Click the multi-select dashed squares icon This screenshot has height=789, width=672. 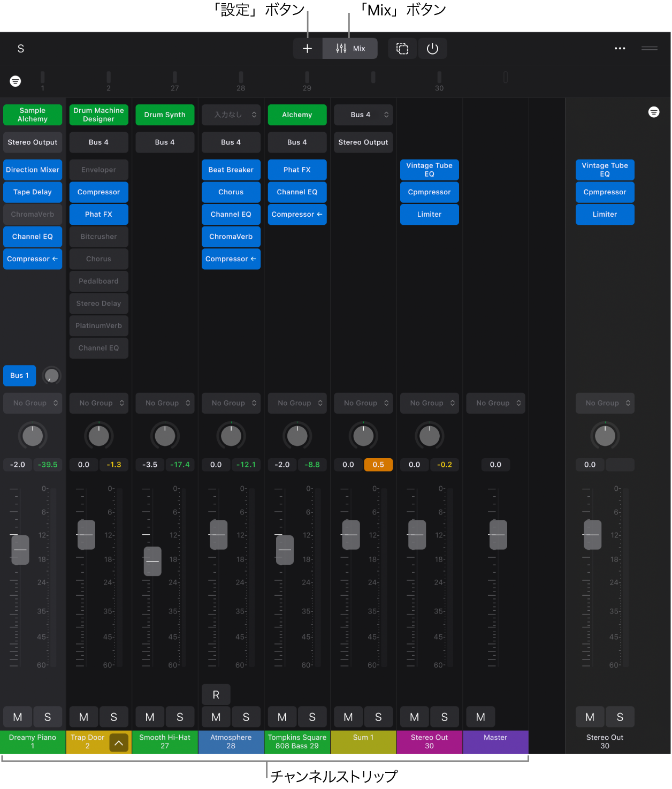(402, 49)
